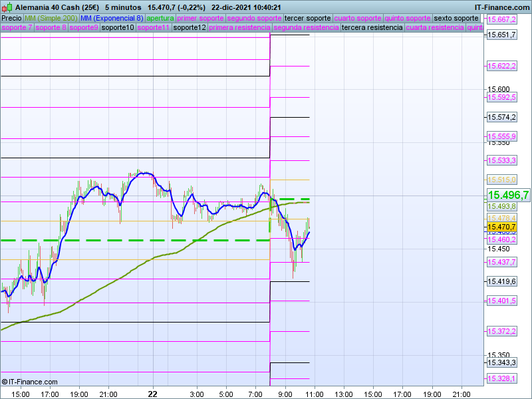
Task: Click the 15.555,9 price label
Action: click(x=501, y=136)
